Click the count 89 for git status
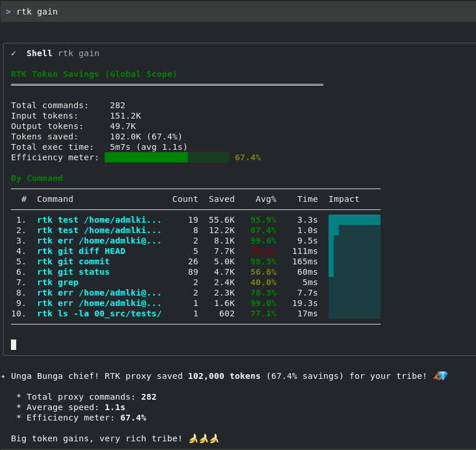476x450 pixels. pyautogui.click(x=193, y=272)
